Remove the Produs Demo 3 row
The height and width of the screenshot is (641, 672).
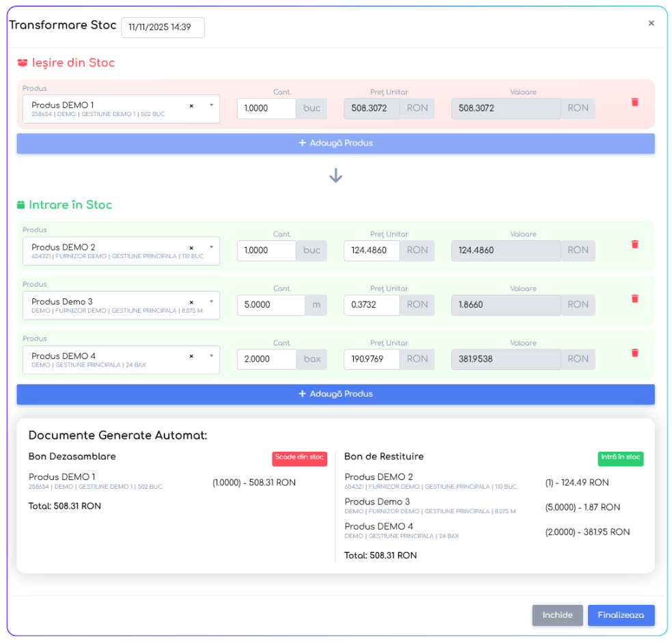coord(634,299)
